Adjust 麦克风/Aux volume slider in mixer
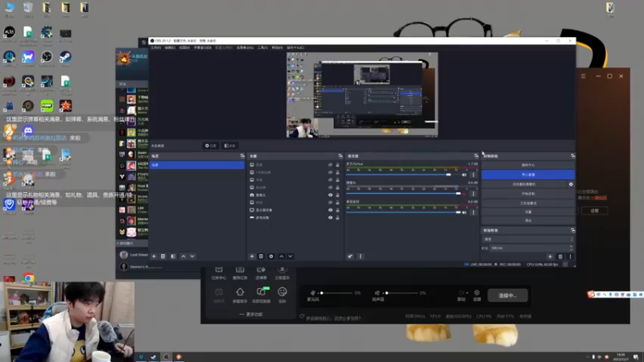The image size is (644, 362). (x=405, y=175)
